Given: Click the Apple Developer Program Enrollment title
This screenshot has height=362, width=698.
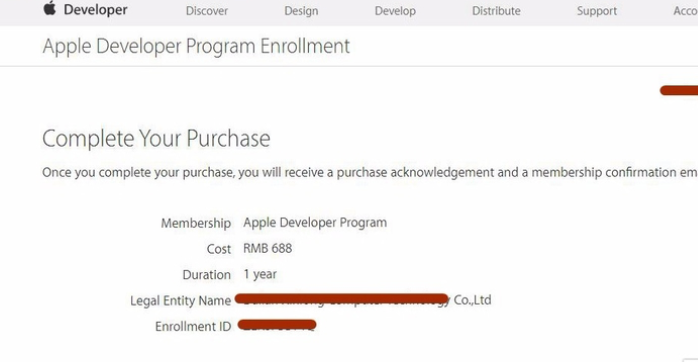Looking at the screenshot, I should [196, 46].
